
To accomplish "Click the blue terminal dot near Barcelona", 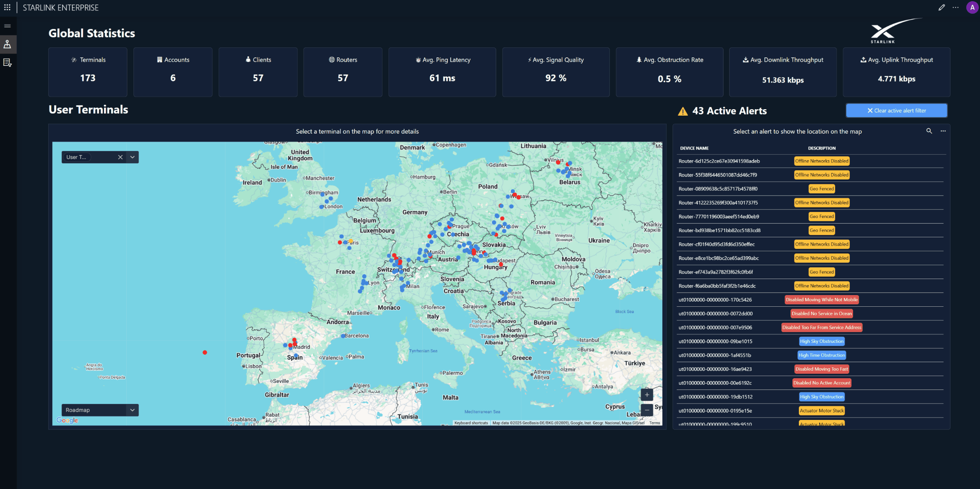I will (x=343, y=336).
